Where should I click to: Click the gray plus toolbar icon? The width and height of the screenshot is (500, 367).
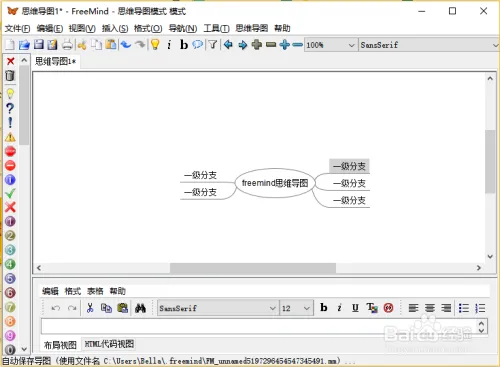pyautogui.click(x=257, y=44)
